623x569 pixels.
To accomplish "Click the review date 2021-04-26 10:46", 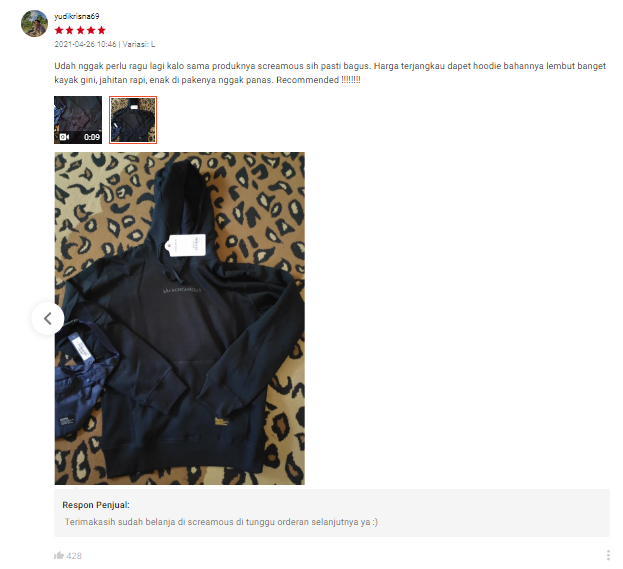I will point(85,44).
